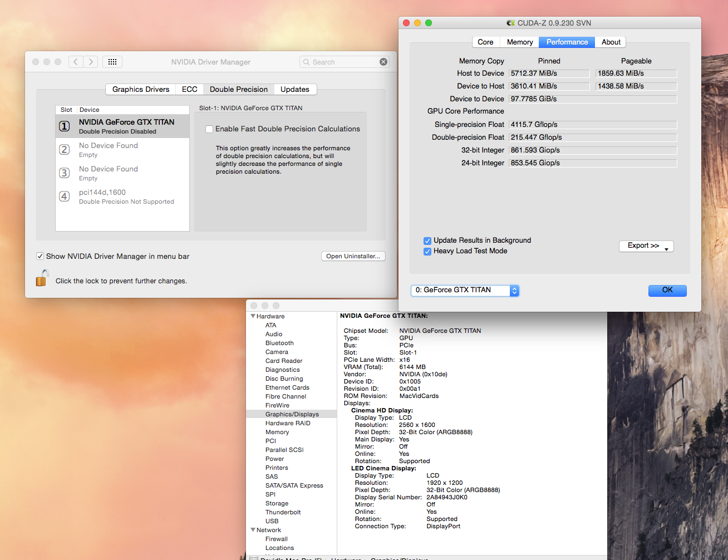The image size is (728, 560).
Task: Open the Memory tab in CUDA-Z
Action: pos(520,42)
